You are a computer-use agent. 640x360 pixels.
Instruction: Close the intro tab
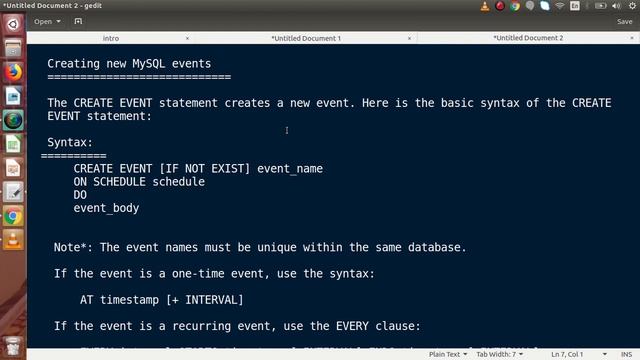[187, 38]
